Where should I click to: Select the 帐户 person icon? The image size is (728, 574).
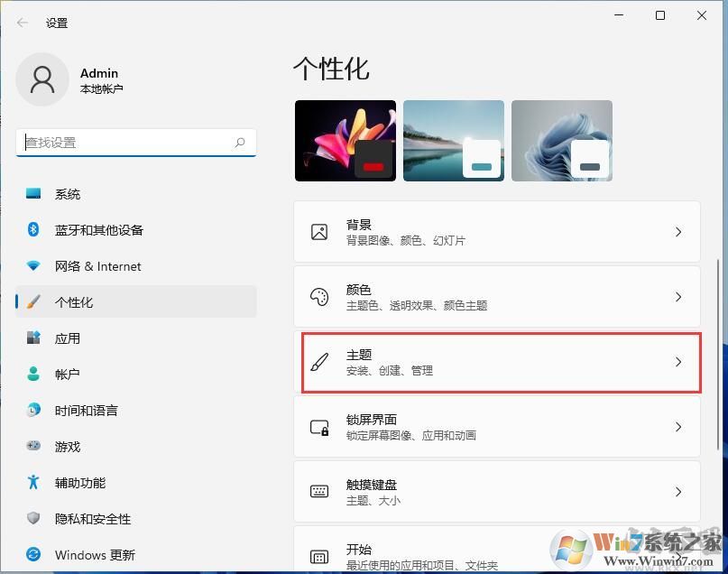pyautogui.click(x=32, y=375)
